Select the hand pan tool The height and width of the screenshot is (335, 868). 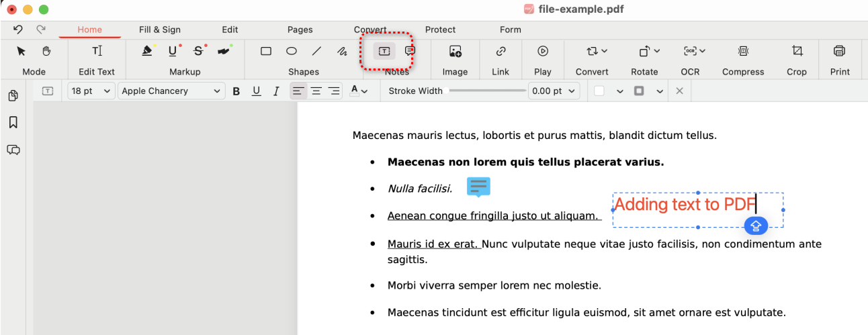(46, 51)
